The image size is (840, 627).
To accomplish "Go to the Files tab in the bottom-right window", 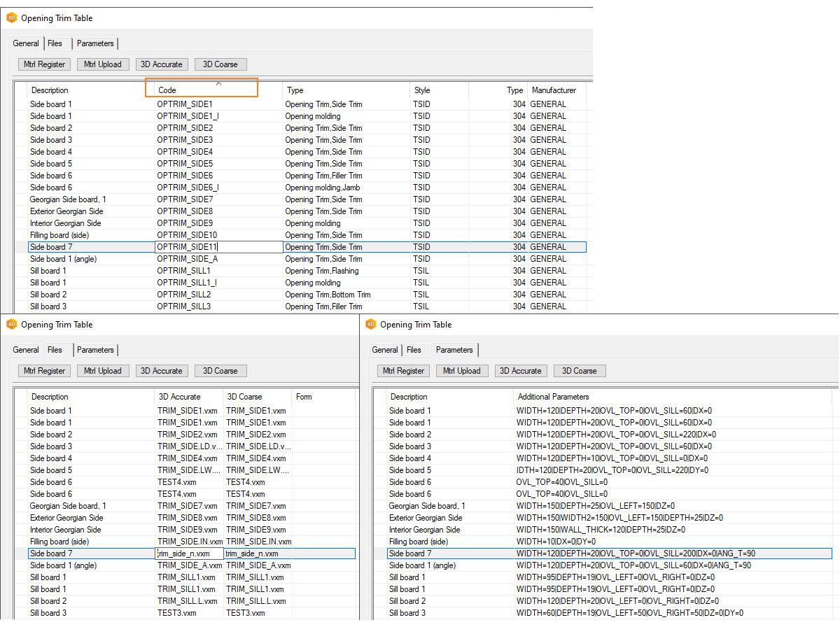I will point(414,350).
